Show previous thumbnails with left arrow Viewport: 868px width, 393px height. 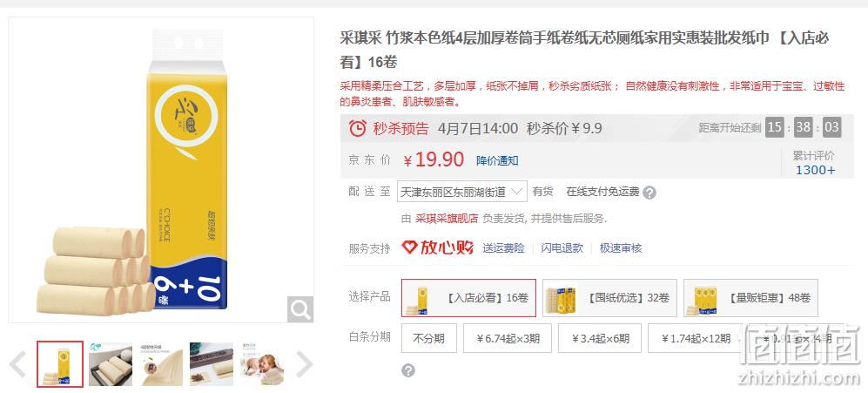(17, 364)
